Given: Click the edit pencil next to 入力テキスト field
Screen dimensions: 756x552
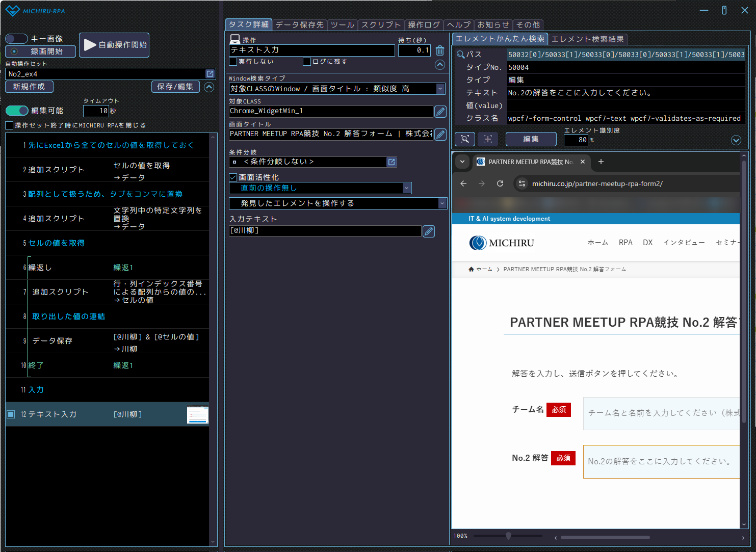Looking at the screenshot, I should click(429, 231).
